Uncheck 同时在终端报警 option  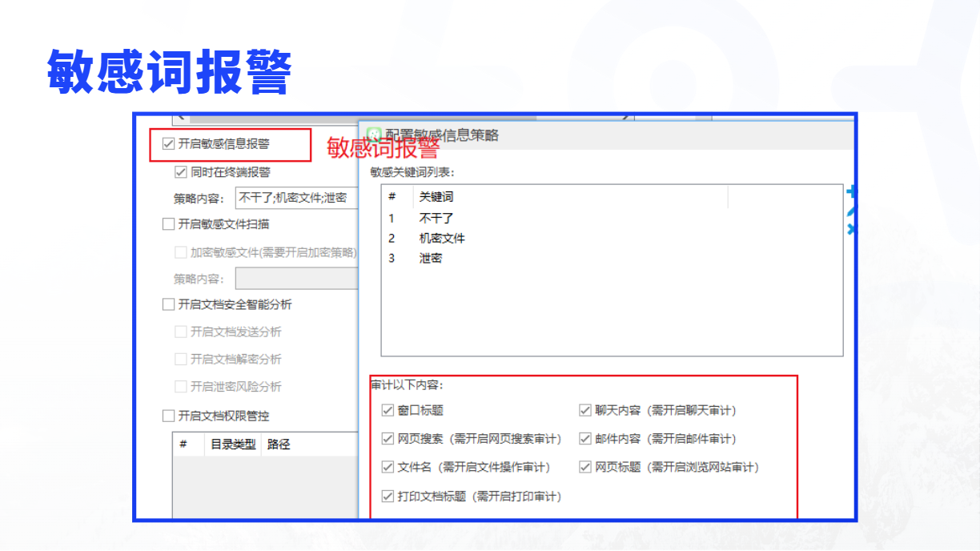(181, 171)
